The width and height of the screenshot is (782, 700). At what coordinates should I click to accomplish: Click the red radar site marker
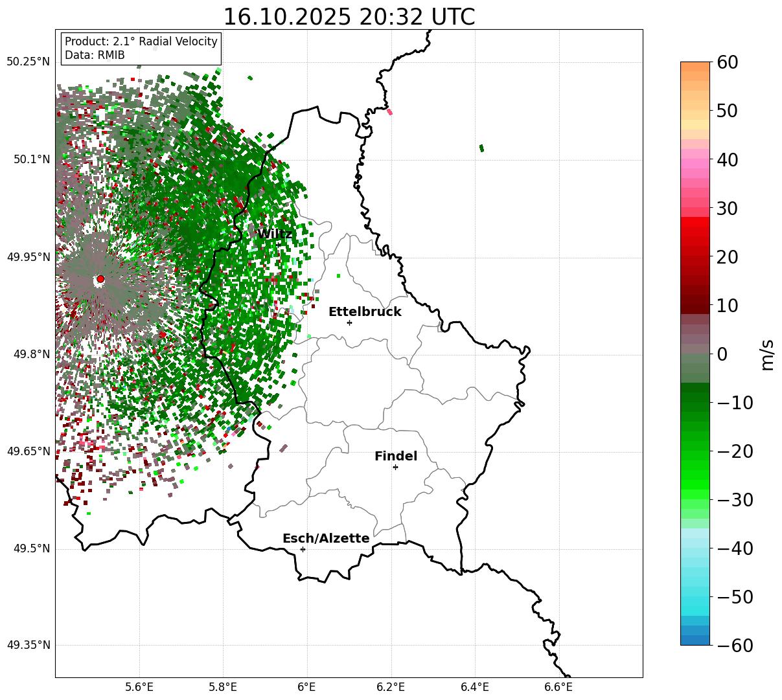tap(100, 279)
